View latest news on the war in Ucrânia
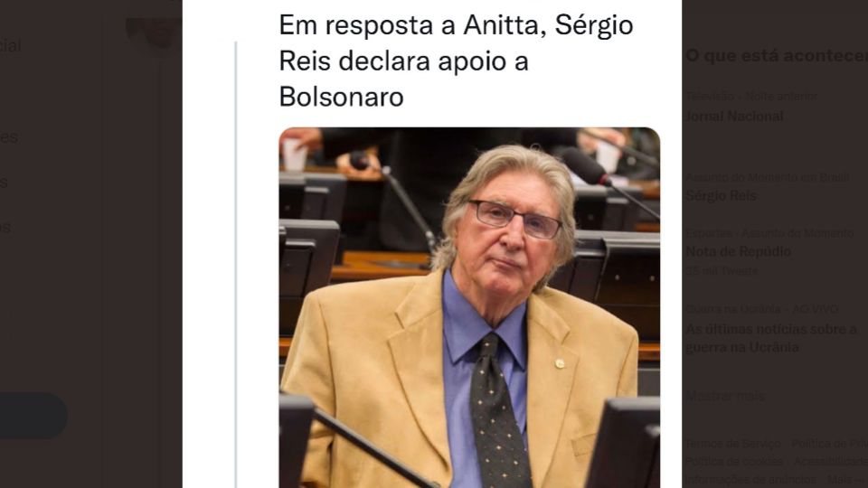This screenshot has height=488, width=868. click(x=771, y=338)
